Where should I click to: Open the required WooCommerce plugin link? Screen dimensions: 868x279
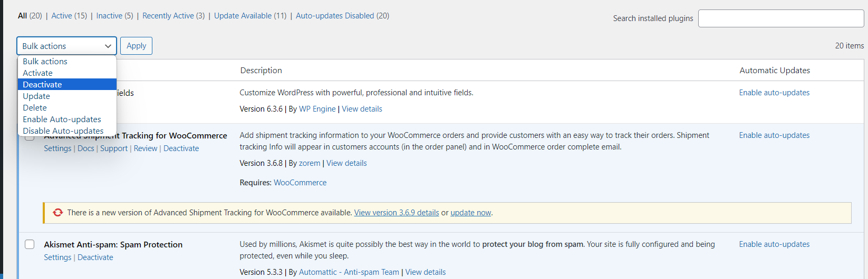click(300, 183)
